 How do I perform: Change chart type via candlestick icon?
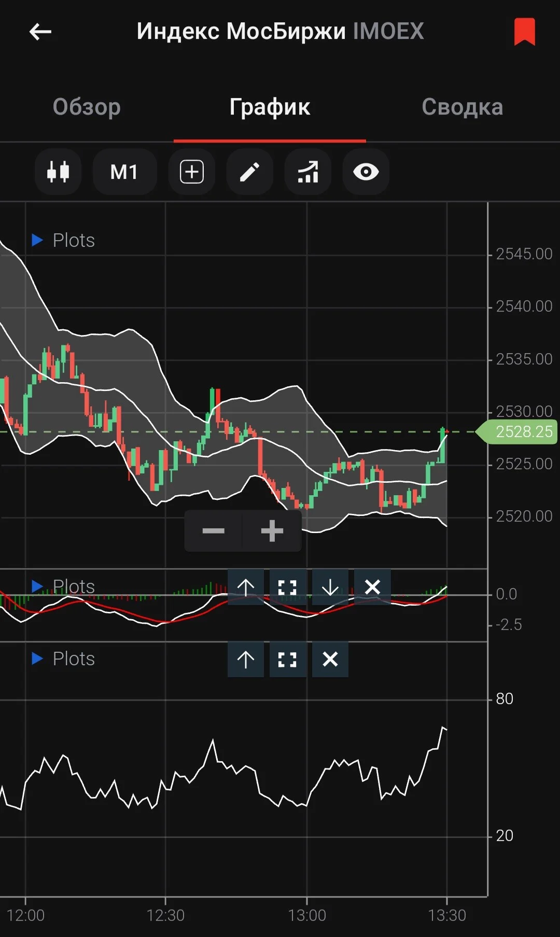(58, 172)
